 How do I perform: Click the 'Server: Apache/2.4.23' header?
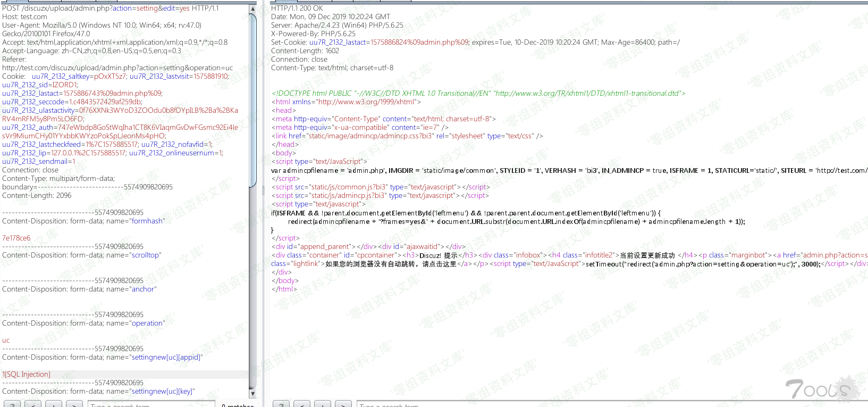coord(337,25)
